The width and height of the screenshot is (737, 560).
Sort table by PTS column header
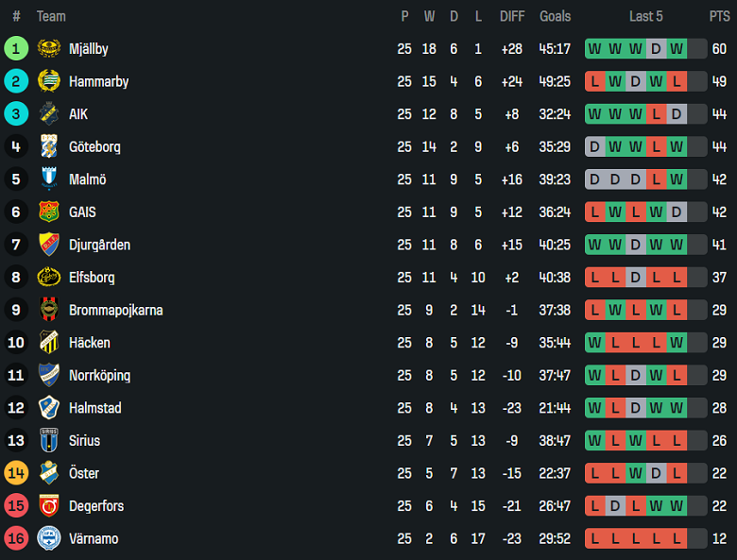[719, 16]
